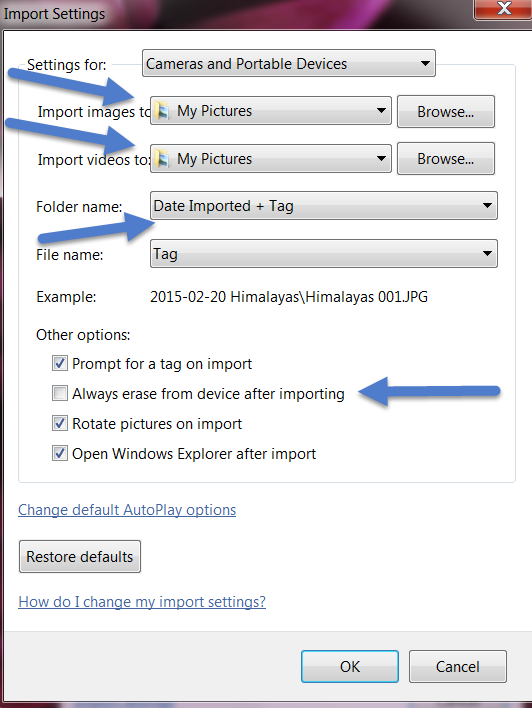Click Browse for videos import location
The width and height of the screenshot is (532, 708).
pos(446,158)
